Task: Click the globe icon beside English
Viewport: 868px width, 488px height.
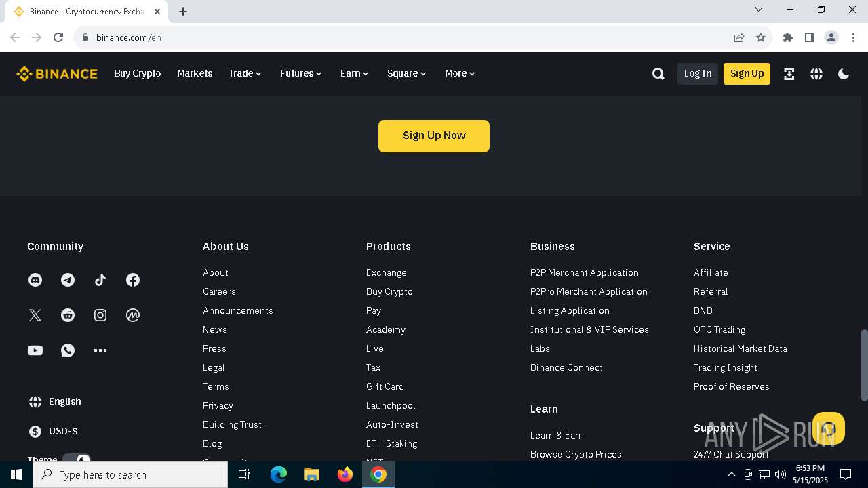Action: [35, 401]
